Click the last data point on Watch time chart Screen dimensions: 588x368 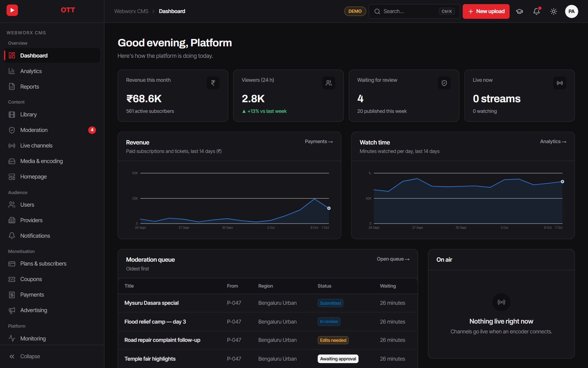click(x=562, y=182)
